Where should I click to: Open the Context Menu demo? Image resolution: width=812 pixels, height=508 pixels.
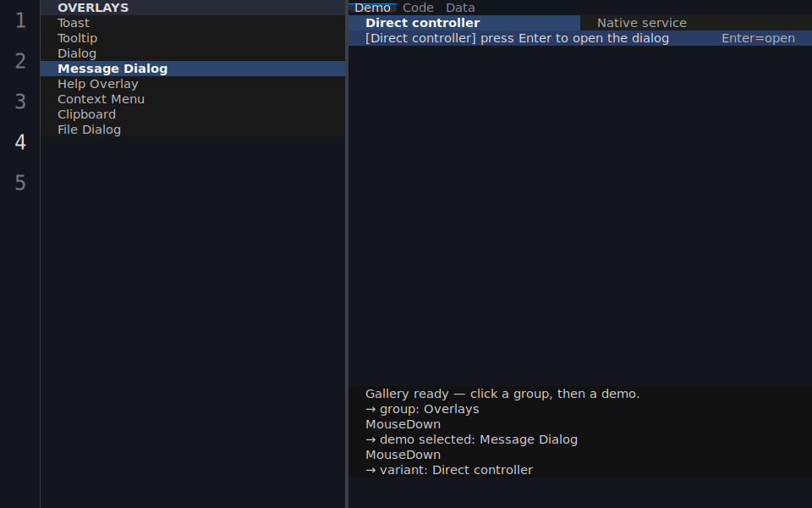[x=193, y=99]
